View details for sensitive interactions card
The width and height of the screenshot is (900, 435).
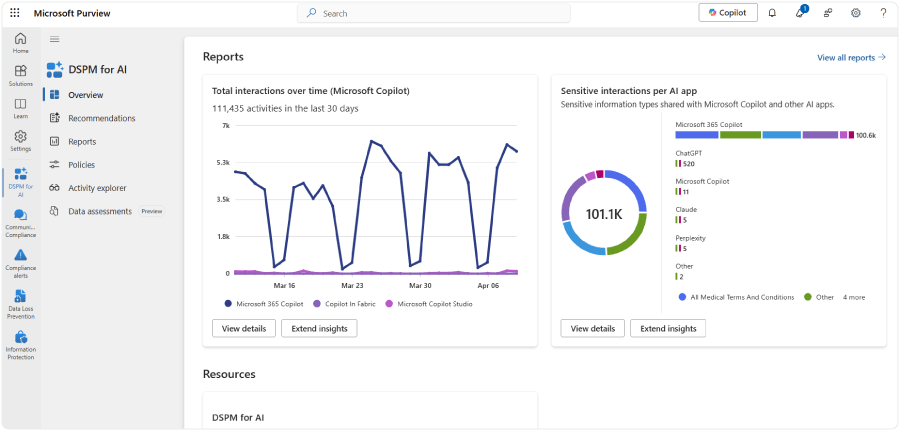coord(592,328)
